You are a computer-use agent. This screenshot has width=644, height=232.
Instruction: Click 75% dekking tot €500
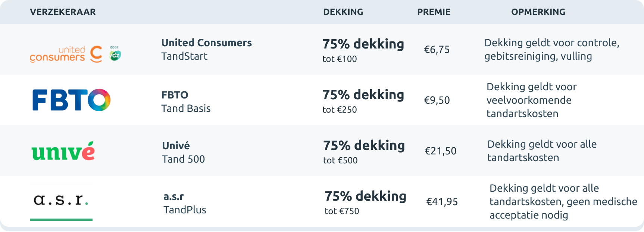[x=364, y=151]
